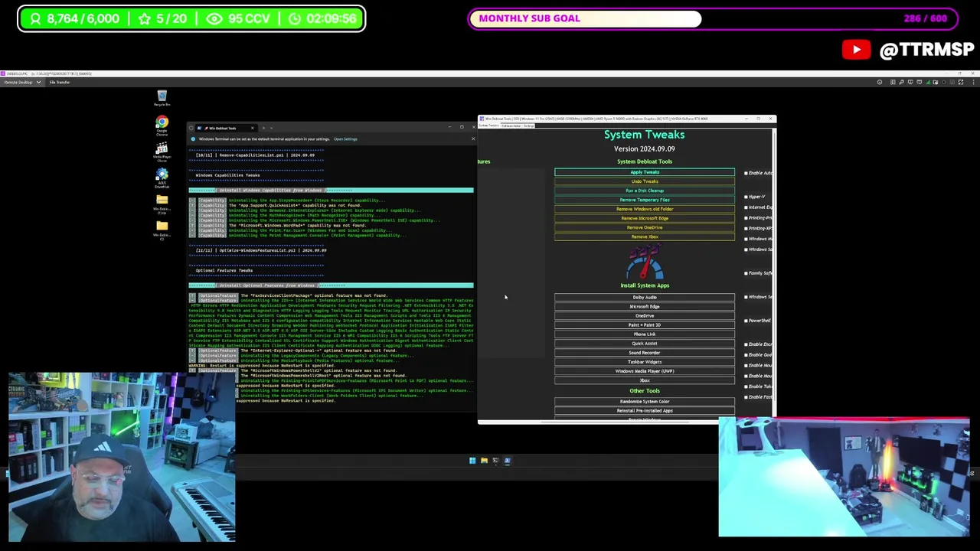Toggle the Enable Auto... checkbox

[x=746, y=173]
